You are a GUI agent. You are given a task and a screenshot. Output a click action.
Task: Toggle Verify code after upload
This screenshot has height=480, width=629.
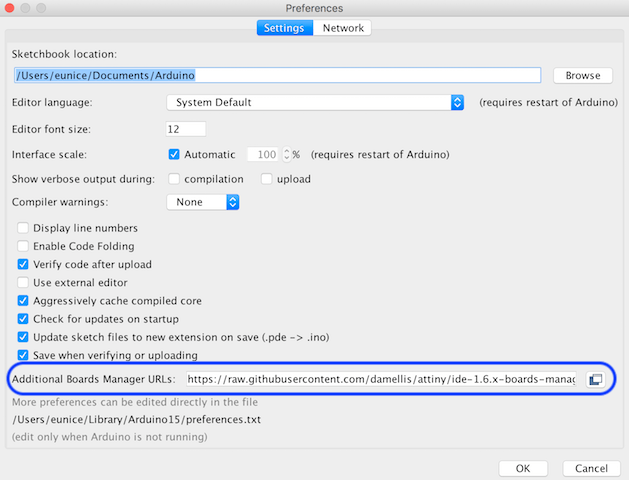coord(23,264)
